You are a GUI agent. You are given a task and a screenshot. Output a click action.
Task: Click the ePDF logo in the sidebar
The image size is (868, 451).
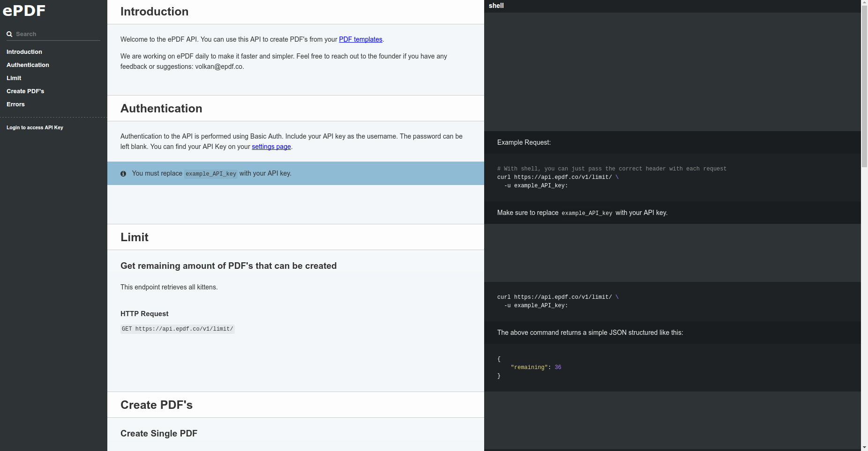point(24,11)
